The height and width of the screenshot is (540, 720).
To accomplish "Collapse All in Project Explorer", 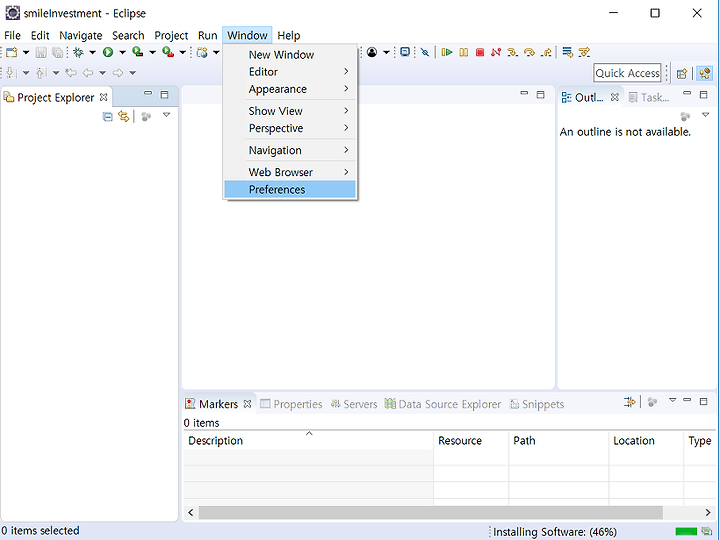I will click(107, 117).
